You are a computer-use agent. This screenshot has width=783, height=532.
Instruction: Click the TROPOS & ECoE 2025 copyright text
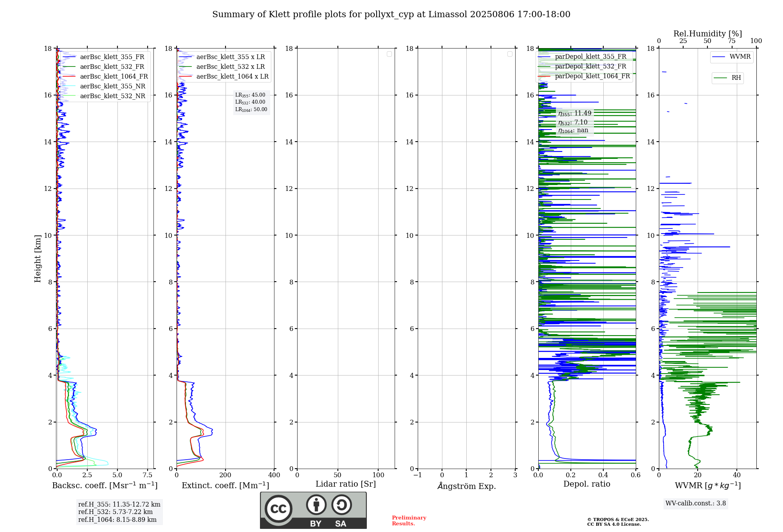point(618,520)
